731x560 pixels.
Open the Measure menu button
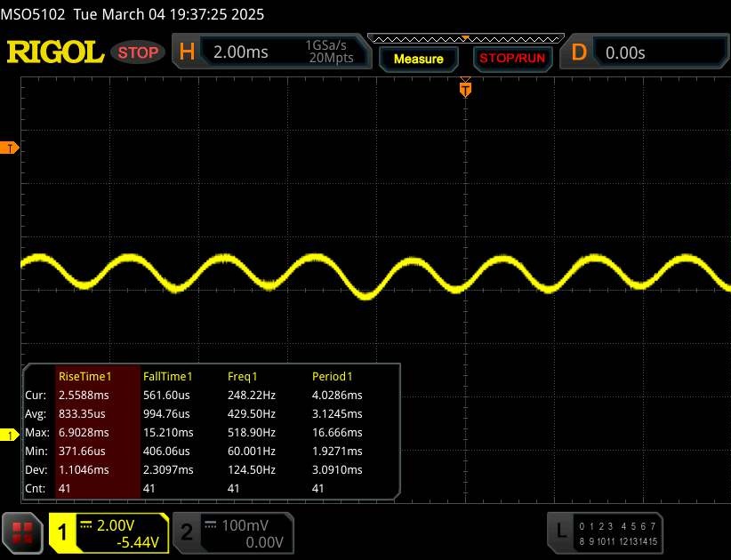tap(418, 59)
